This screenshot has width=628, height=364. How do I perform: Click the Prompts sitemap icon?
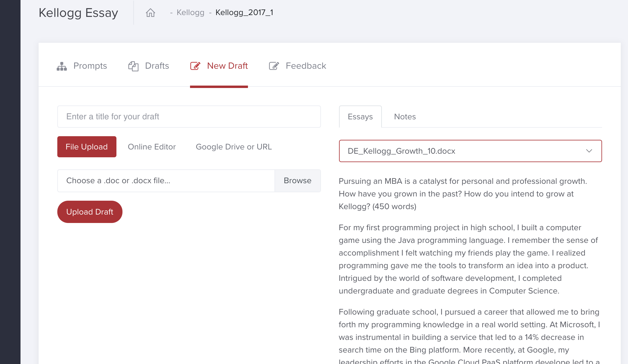click(62, 66)
